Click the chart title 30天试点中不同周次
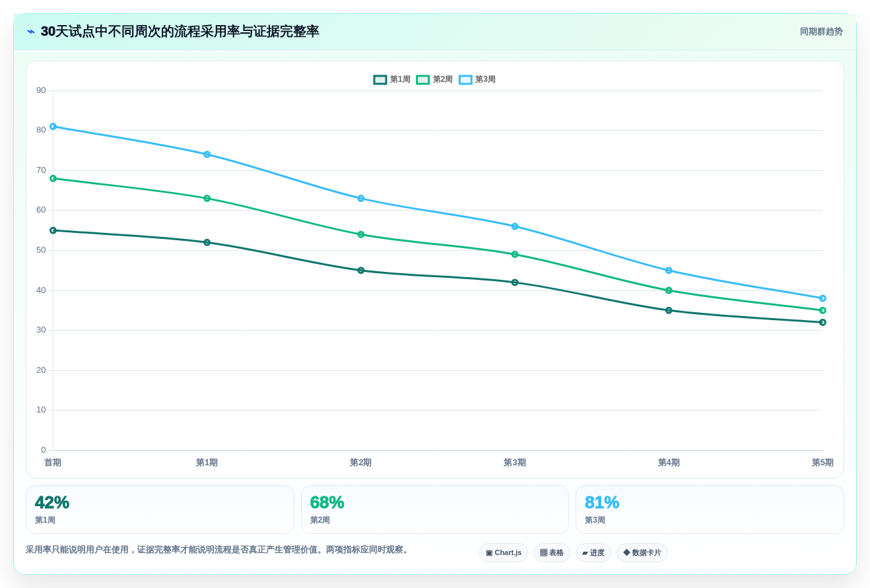The width and height of the screenshot is (870, 588). 180,32
